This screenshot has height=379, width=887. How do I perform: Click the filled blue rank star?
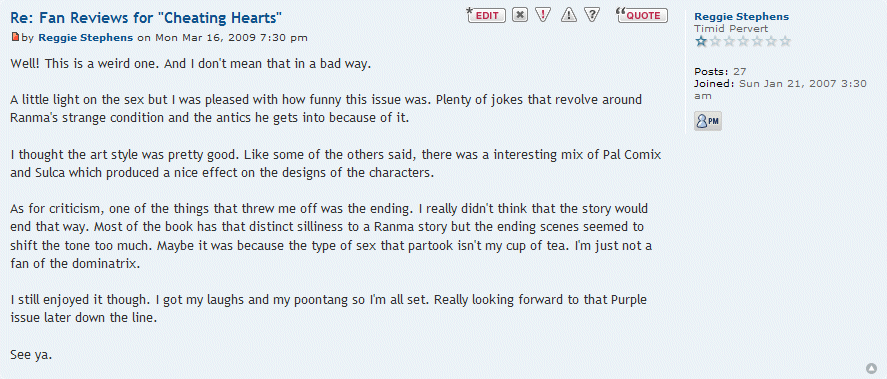click(x=701, y=41)
